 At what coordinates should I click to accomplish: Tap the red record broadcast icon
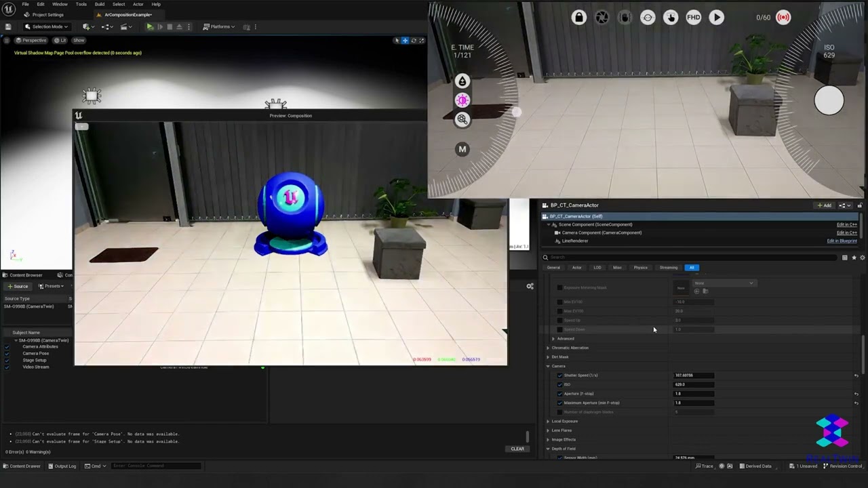783,18
